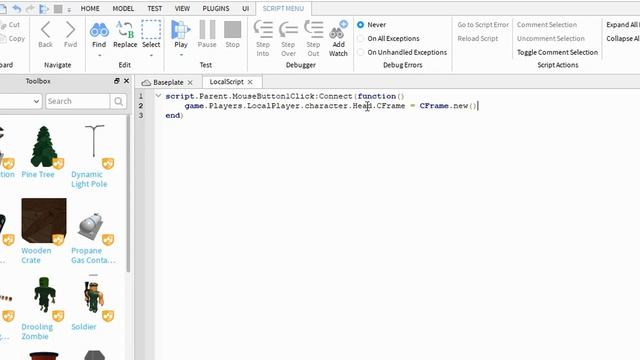640x360 pixels.
Task: Switch to the LocalScript document tab
Action: point(231,82)
